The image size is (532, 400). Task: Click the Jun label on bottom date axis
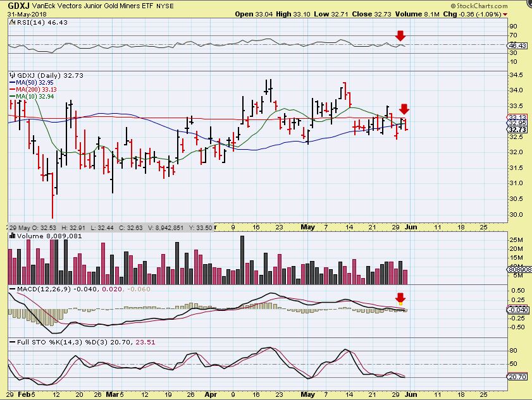pyautogui.click(x=411, y=394)
